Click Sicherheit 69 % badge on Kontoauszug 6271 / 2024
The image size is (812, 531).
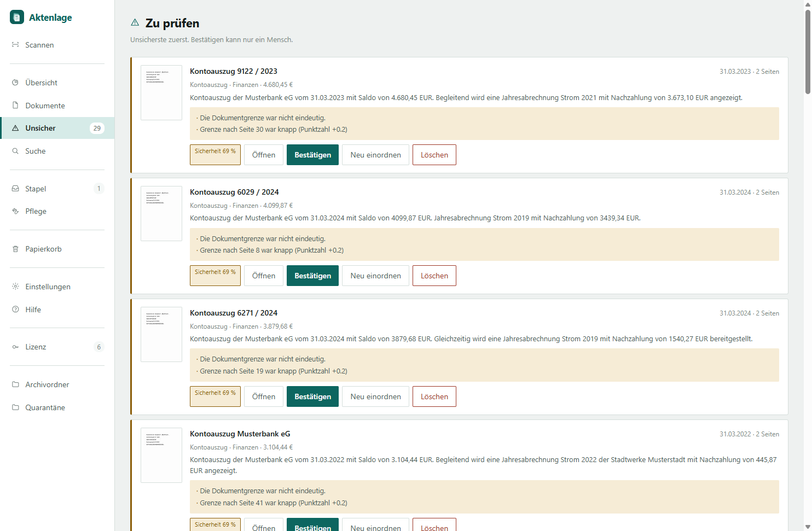coord(215,396)
